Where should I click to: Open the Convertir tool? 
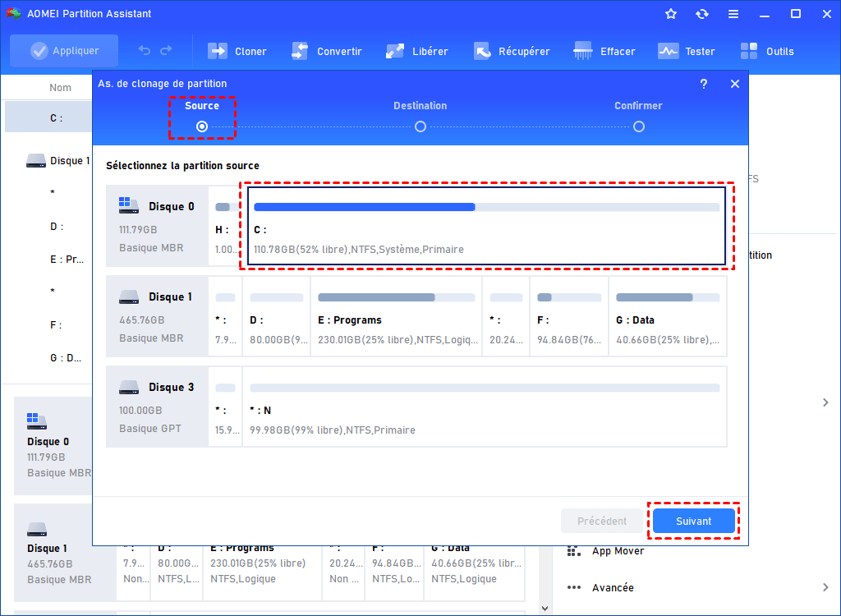[x=326, y=52]
